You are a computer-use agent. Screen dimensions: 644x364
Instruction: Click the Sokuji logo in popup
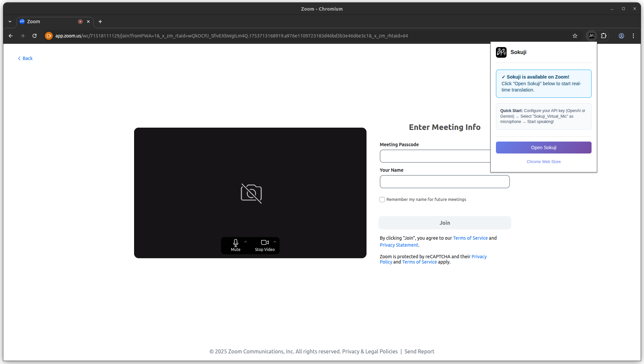501,52
